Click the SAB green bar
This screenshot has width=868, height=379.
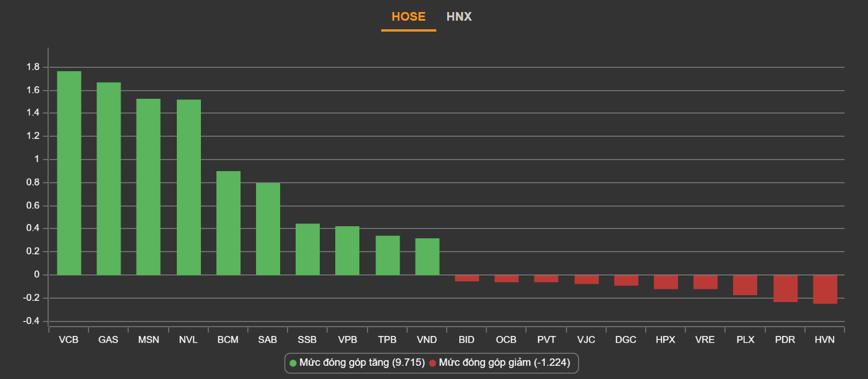[x=268, y=229]
